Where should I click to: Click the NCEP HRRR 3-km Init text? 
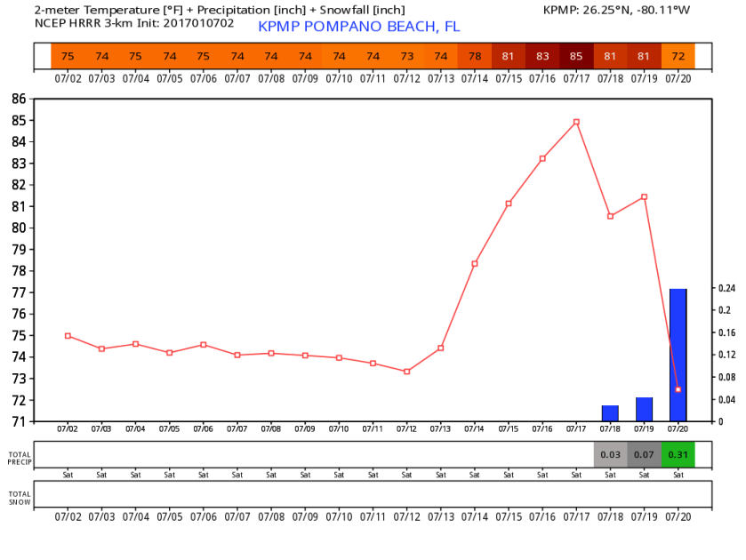pos(133,23)
